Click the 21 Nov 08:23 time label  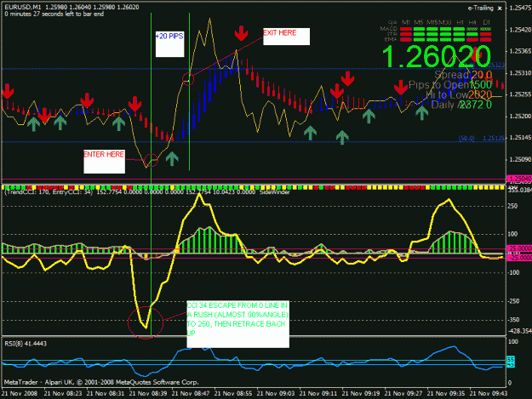(x=63, y=394)
